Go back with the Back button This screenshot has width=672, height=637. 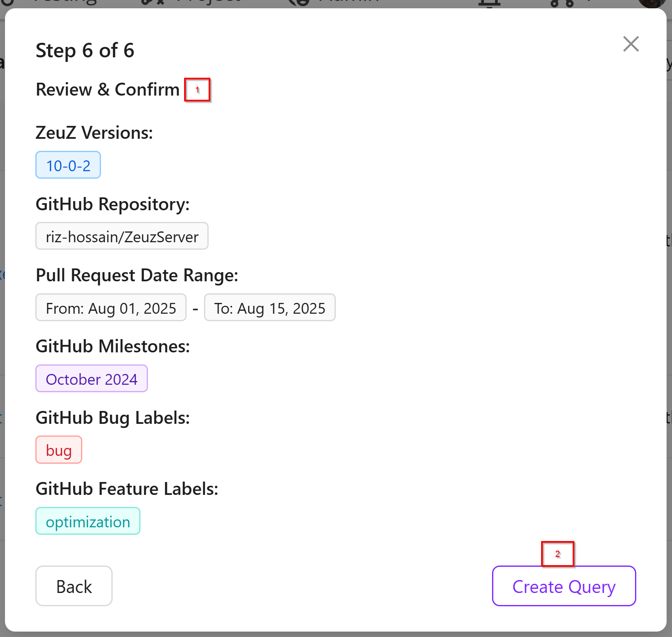74,586
